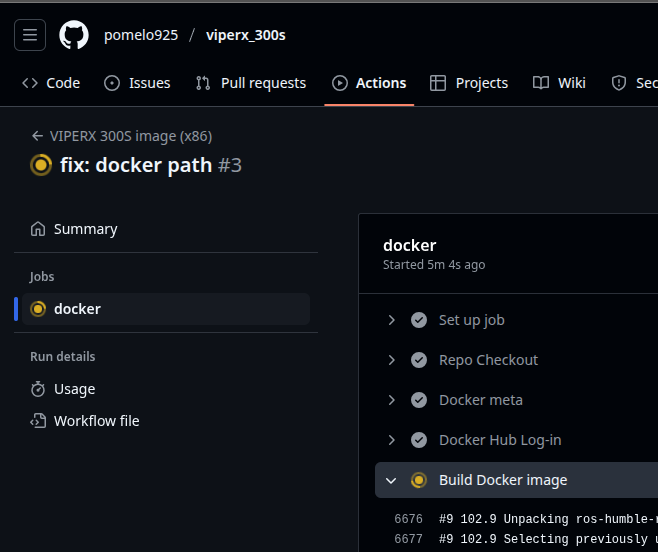Click the file-code icon next to Workflow file

click(x=38, y=421)
